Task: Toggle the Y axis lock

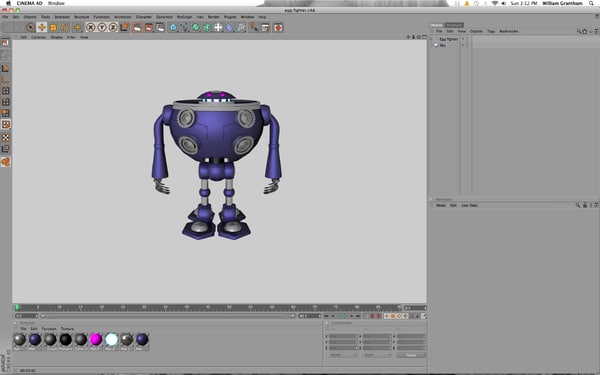Action: pos(102,27)
